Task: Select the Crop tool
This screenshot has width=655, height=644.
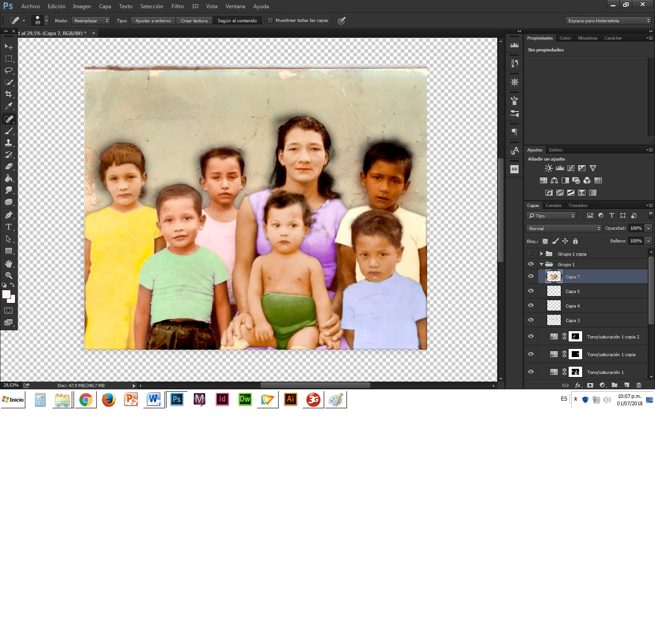Action: tap(9, 94)
